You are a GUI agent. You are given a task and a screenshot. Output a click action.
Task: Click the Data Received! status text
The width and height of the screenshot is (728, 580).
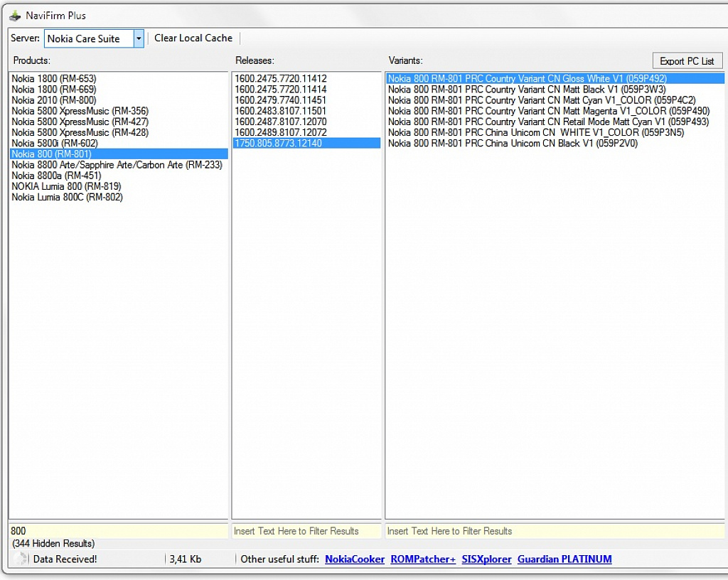tap(65, 559)
